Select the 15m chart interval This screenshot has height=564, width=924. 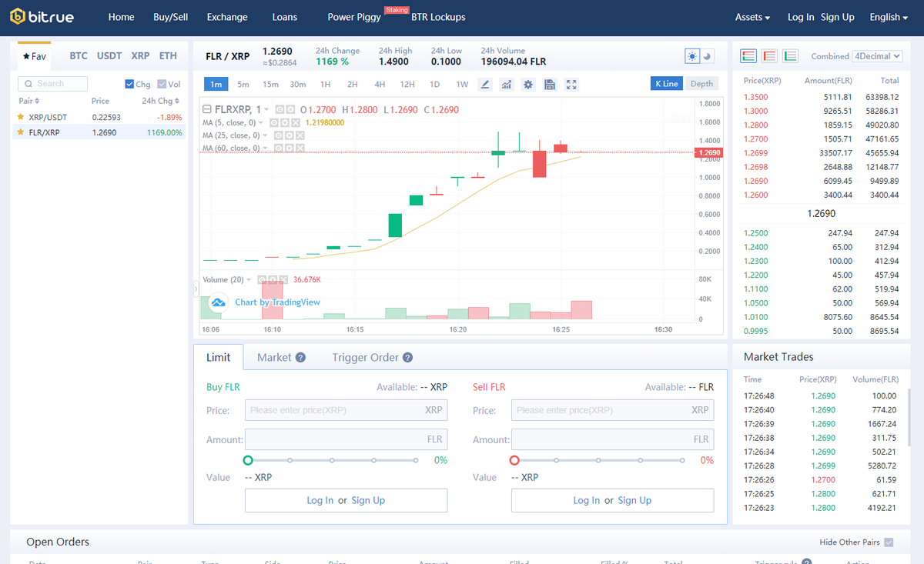coord(270,84)
